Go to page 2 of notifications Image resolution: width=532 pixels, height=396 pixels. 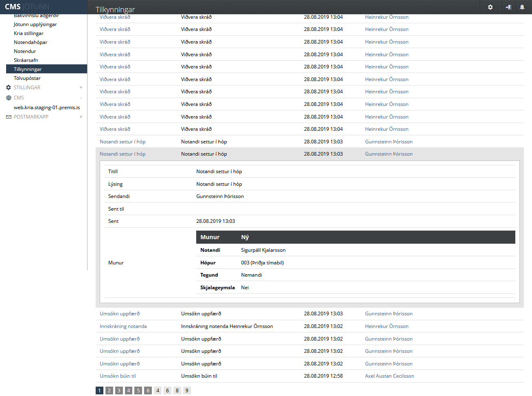109,390
